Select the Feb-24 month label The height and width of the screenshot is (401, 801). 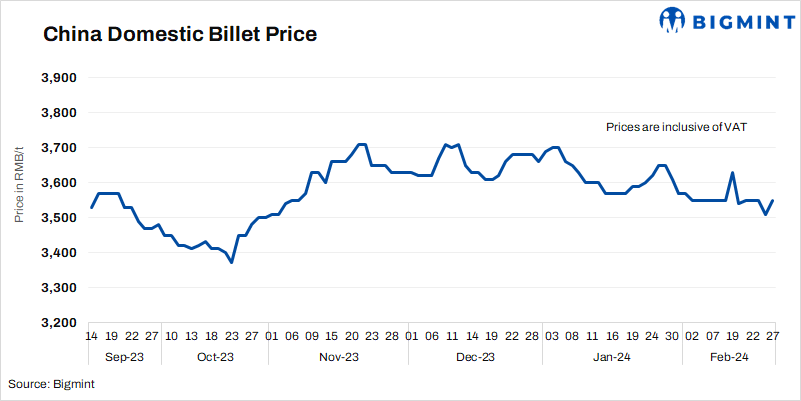(728, 357)
